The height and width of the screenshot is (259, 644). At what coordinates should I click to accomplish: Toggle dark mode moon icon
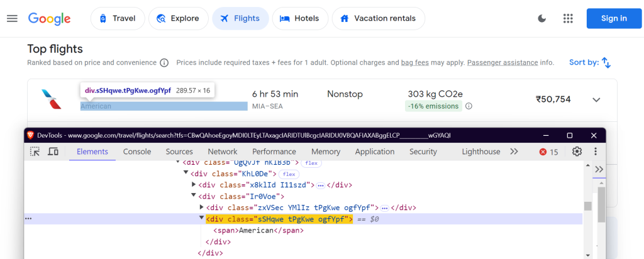542,18
